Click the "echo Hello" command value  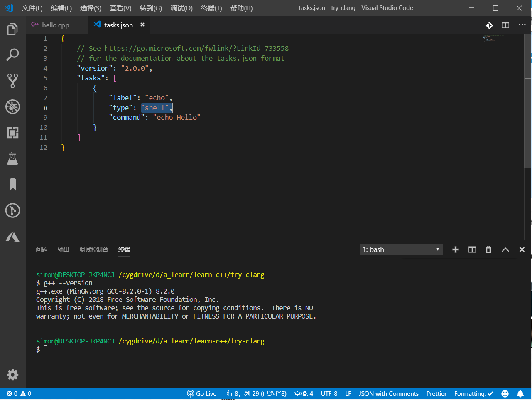pos(177,118)
